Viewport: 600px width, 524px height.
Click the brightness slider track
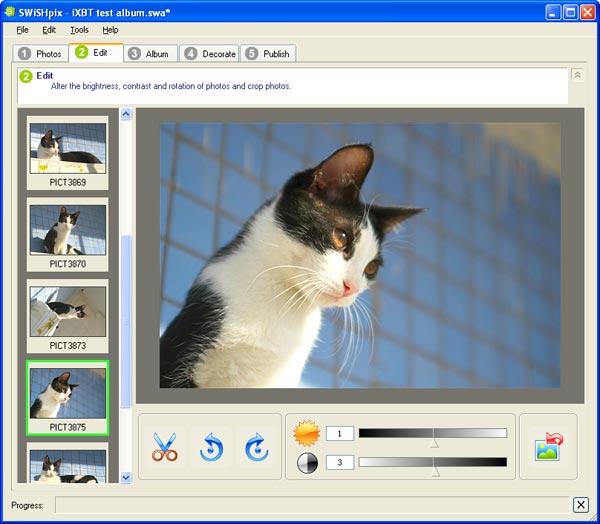pos(433,433)
